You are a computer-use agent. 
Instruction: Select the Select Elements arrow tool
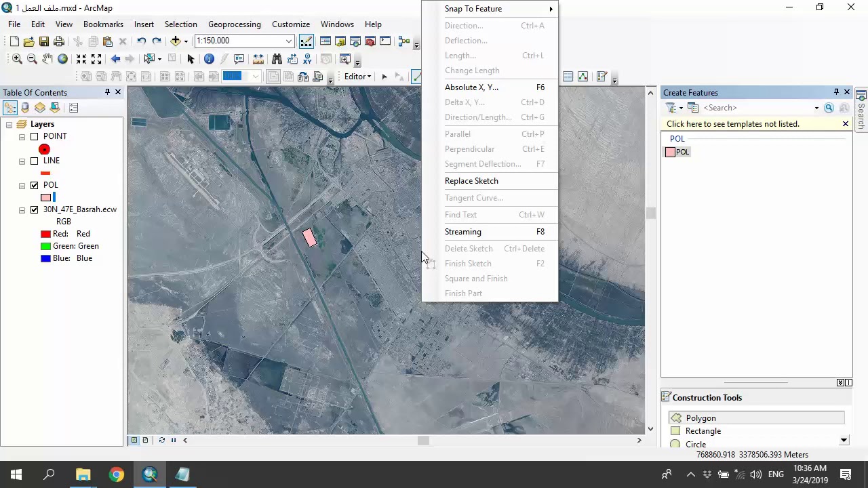pyautogui.click(x=191, y=59)
